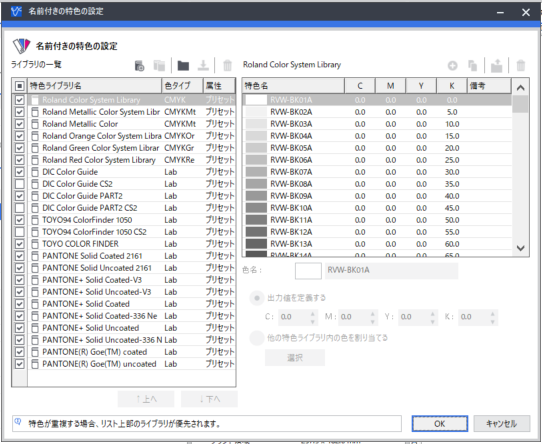This screenshot has width=542, height=444.
Task: Click the キャンセル button
Action: (502, 424)
